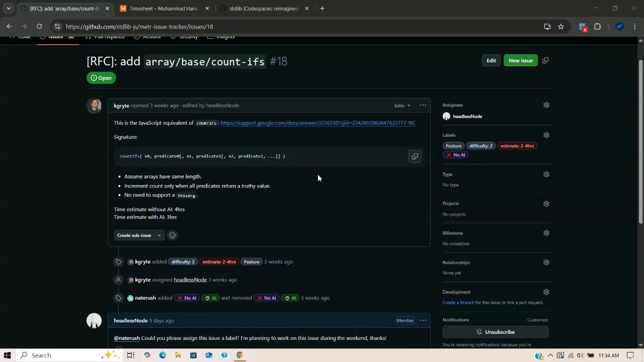
Task: Click the green New issue button
Action: pyautogui.click(x=520, y=60)
